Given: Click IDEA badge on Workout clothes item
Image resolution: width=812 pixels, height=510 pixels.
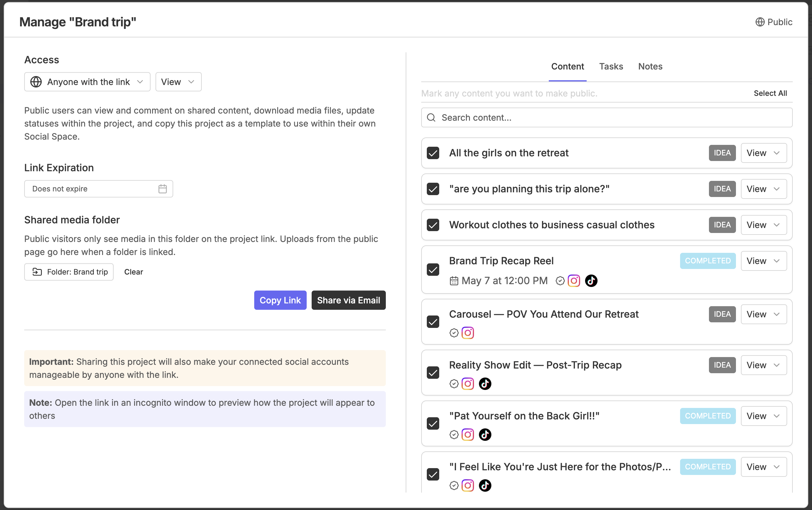Looking at the screenshot, I should pyautogui.click(x=722, y=225).
